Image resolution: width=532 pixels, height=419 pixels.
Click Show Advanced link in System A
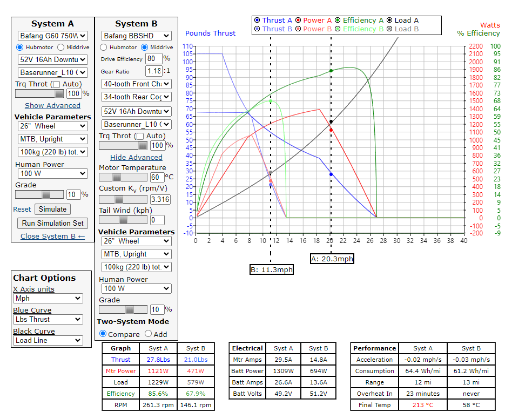(52, 106)
